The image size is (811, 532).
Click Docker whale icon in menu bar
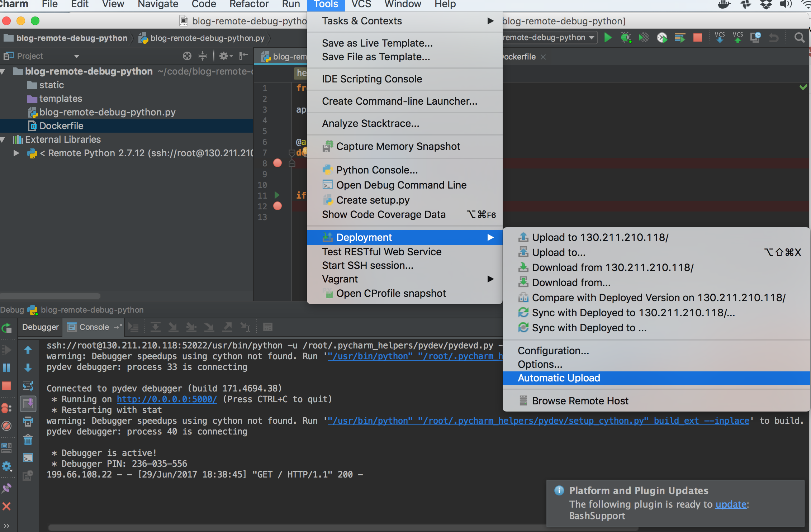(x=724, y=4)
